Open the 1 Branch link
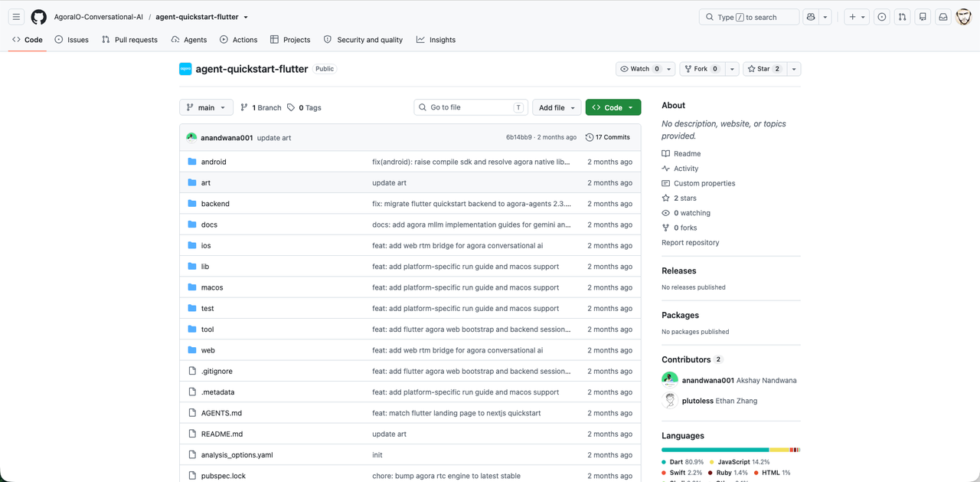The height and width of the screenshot is (482, 980). pos(261,107)
